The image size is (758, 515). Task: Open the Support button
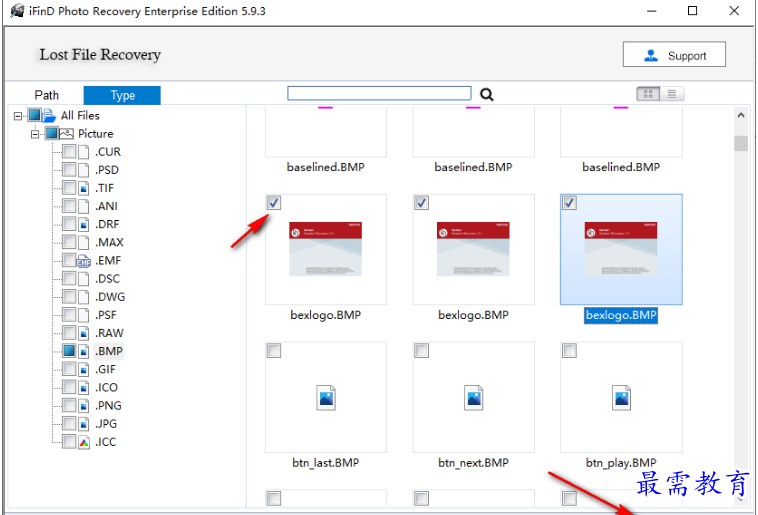click(674, 54)
